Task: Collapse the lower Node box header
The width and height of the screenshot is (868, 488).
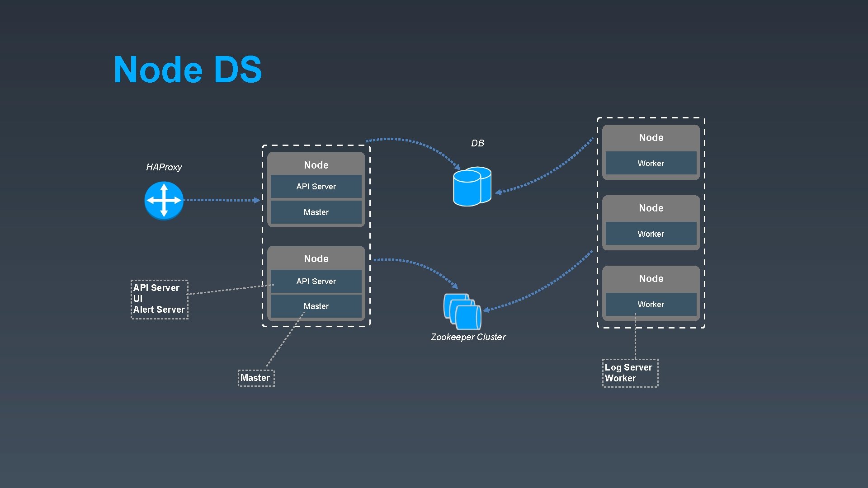Action: pyautogui.click(x=316, y=258)
